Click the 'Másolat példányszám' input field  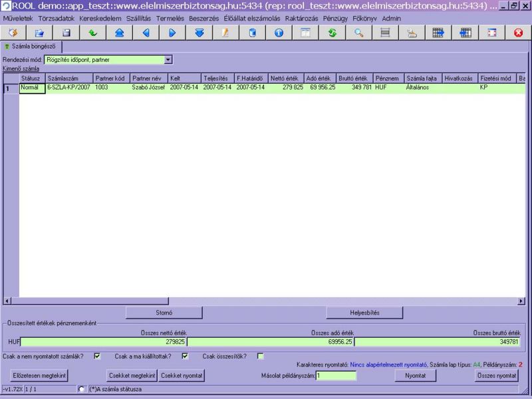pyautogui.click(x=336, y=376)
